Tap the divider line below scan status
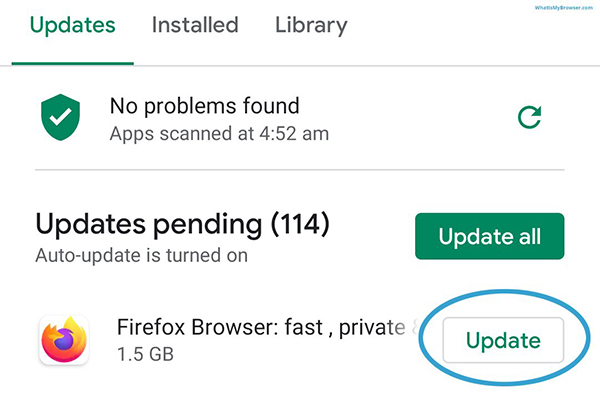 (x=300, y=169)
